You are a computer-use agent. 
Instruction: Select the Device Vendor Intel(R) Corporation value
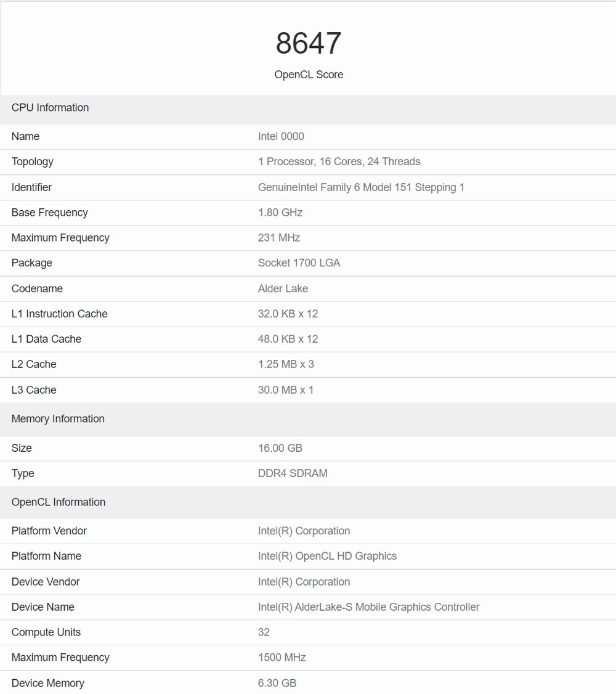pyautogui.click(x=304, y=582)
